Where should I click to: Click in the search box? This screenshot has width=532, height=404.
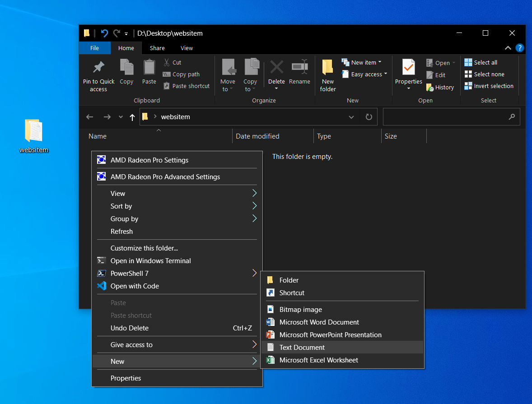451,117
